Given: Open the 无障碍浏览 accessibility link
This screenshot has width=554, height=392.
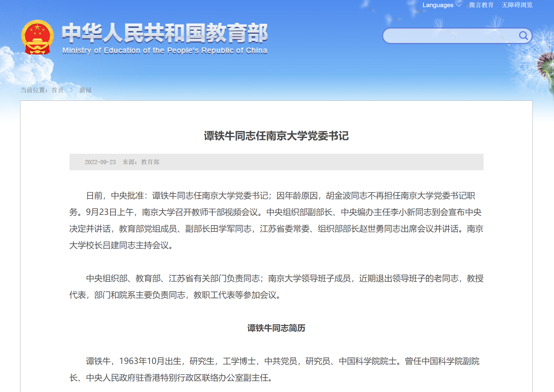Looking at the screenshot, I should pos(517,5).
